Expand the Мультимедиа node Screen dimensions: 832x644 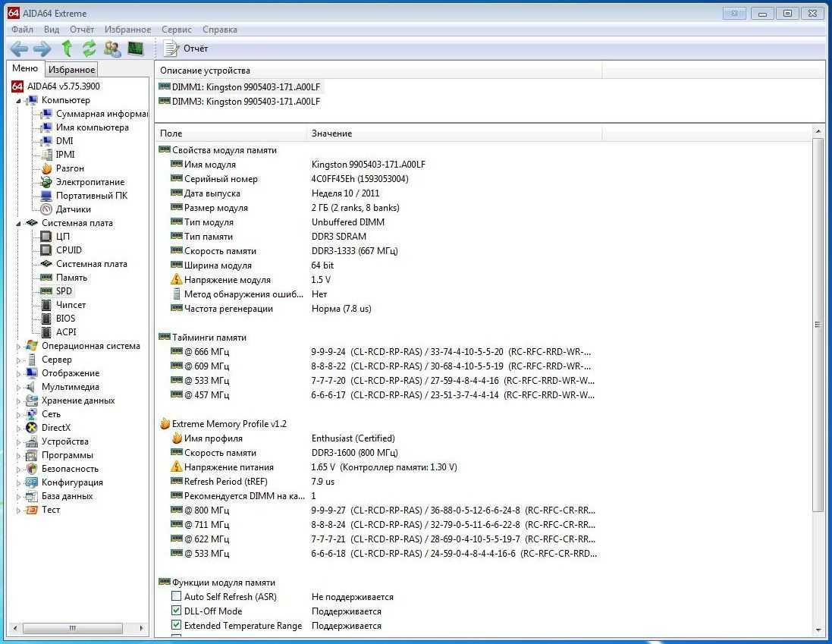point(18,388)
